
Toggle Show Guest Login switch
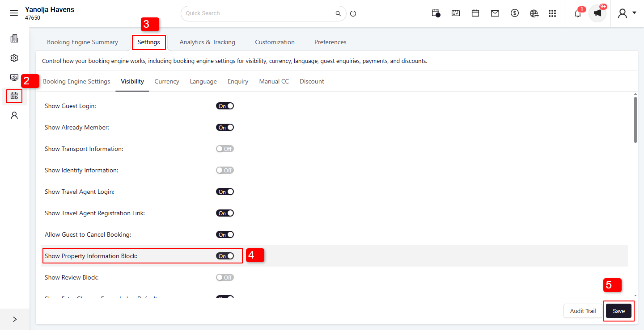pyautogui.click(x=225, y=106)
